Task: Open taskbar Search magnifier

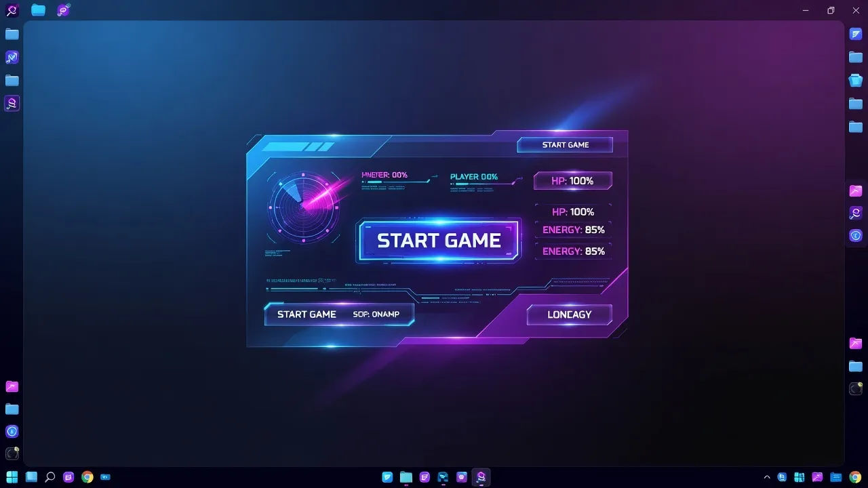Action: point(50,477)
